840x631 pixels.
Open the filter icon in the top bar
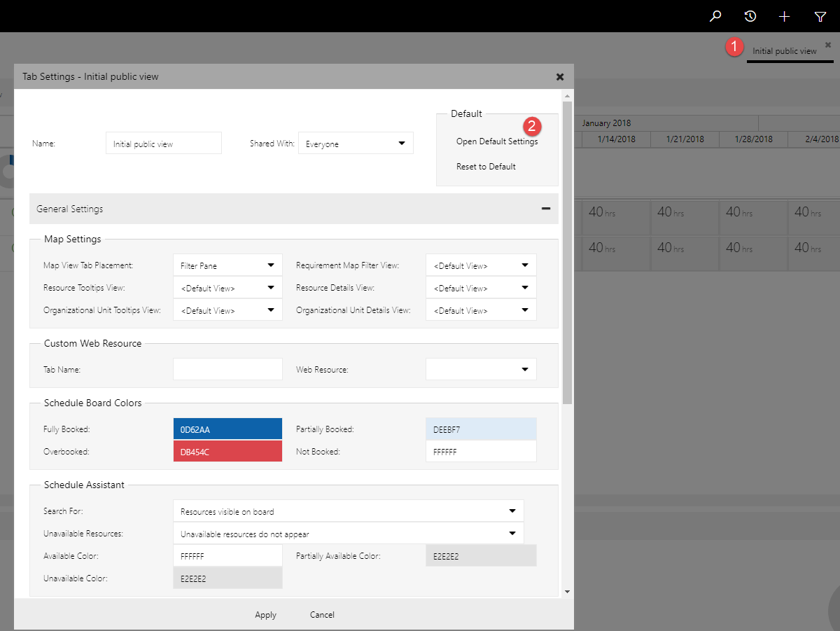pos(820,16)
